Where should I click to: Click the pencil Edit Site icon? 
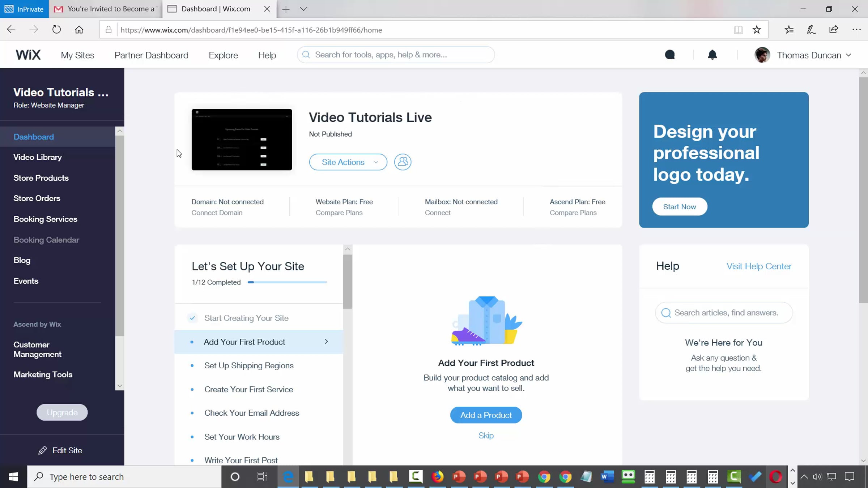[x=43, y=450]
